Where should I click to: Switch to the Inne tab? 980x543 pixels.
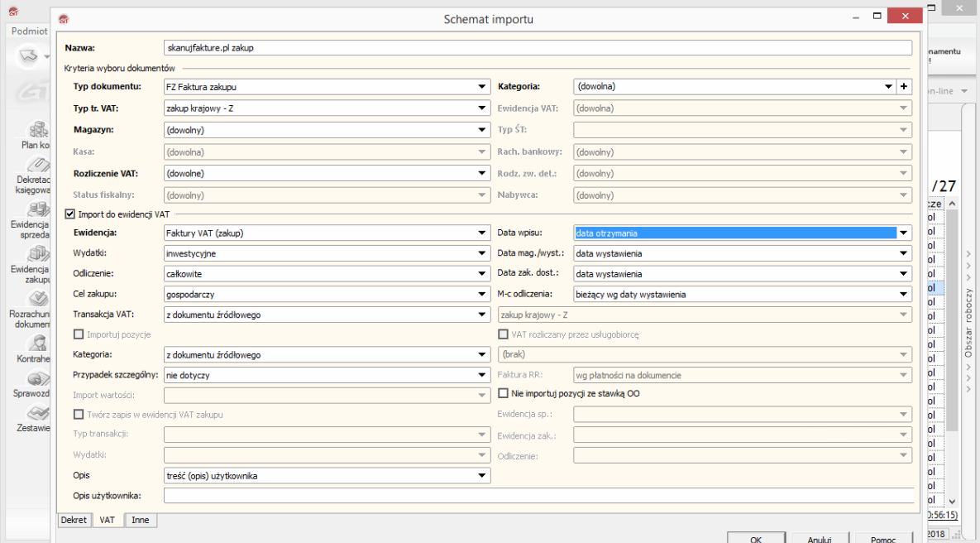(x=141, y=521)
